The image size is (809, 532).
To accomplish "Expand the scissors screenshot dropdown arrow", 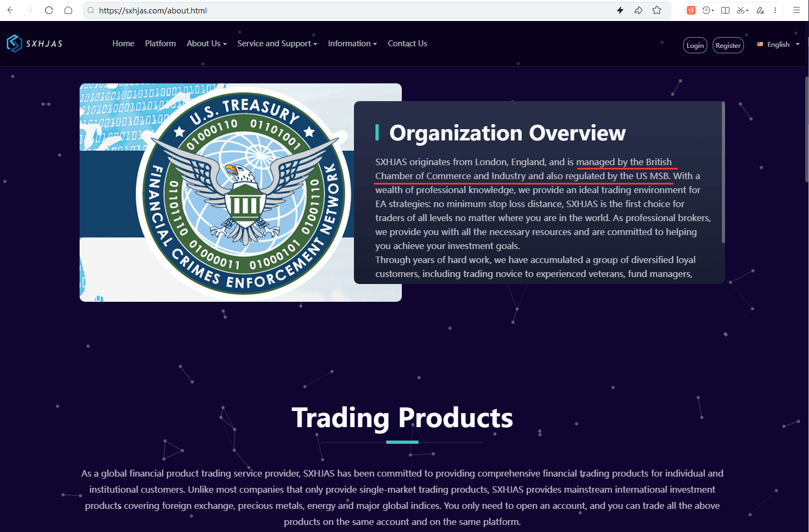I will tap(747, 11).
